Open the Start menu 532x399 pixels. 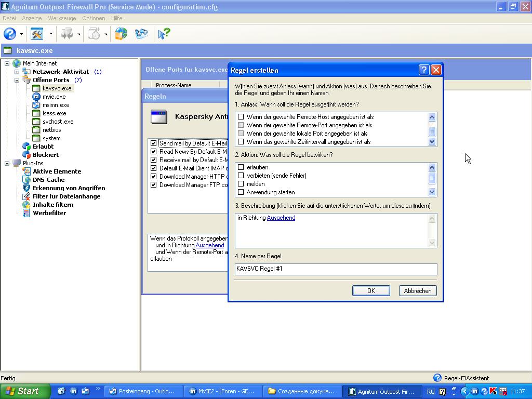[x=25, y=391]
